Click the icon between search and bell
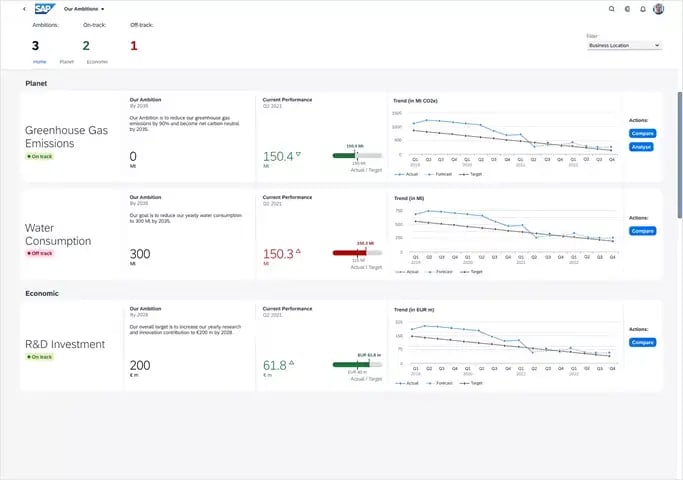Image resolution: width=683 pixels, height=480 pixels. pyautogui.click(x=627, y=9)
